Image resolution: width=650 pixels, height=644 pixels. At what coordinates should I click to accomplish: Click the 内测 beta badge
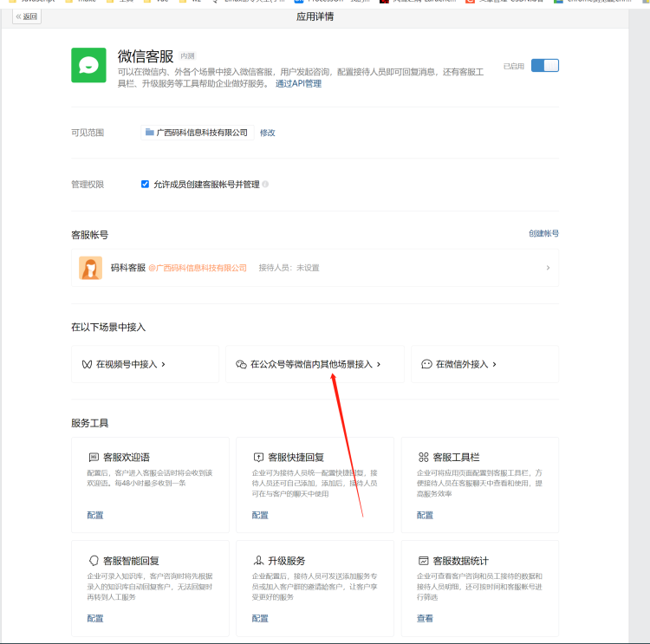point(187,56)
